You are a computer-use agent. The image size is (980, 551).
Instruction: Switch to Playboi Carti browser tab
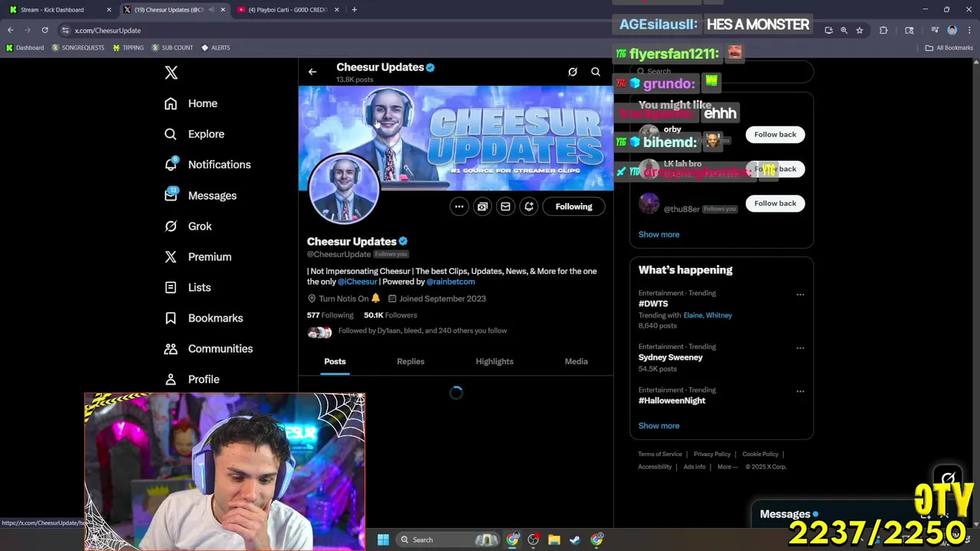(x=287, y=10)
